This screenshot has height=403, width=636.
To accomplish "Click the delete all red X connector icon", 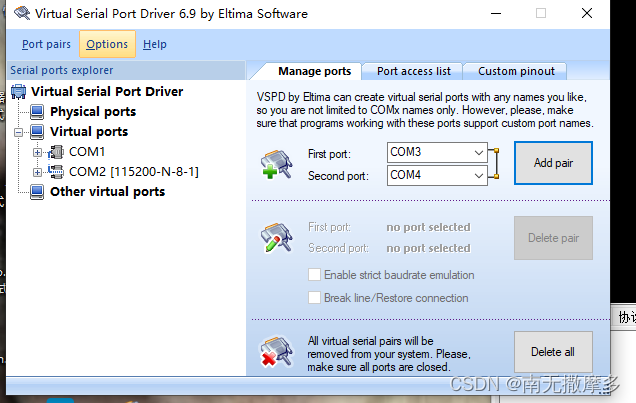I will (277, 352).
